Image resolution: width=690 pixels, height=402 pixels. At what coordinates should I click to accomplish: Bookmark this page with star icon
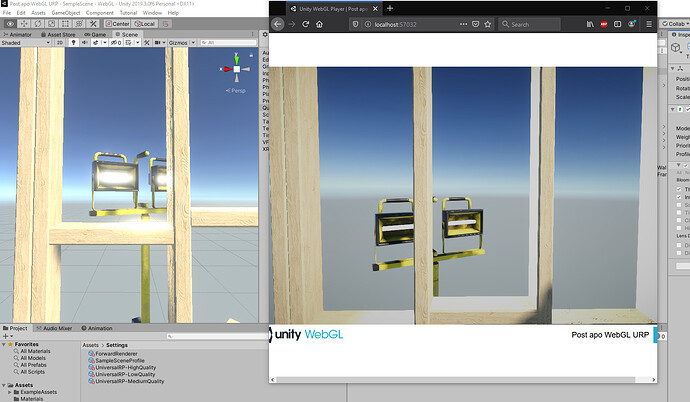488,24
